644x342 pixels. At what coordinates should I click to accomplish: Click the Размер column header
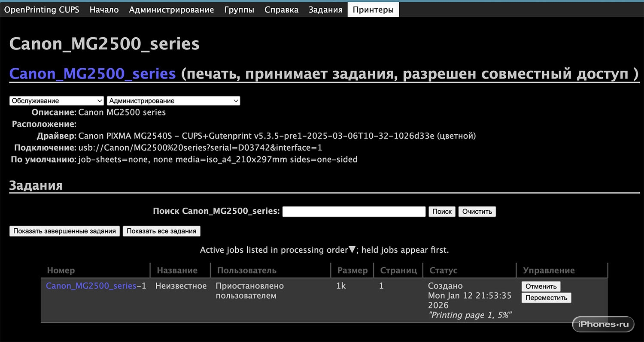coord(352,270)
